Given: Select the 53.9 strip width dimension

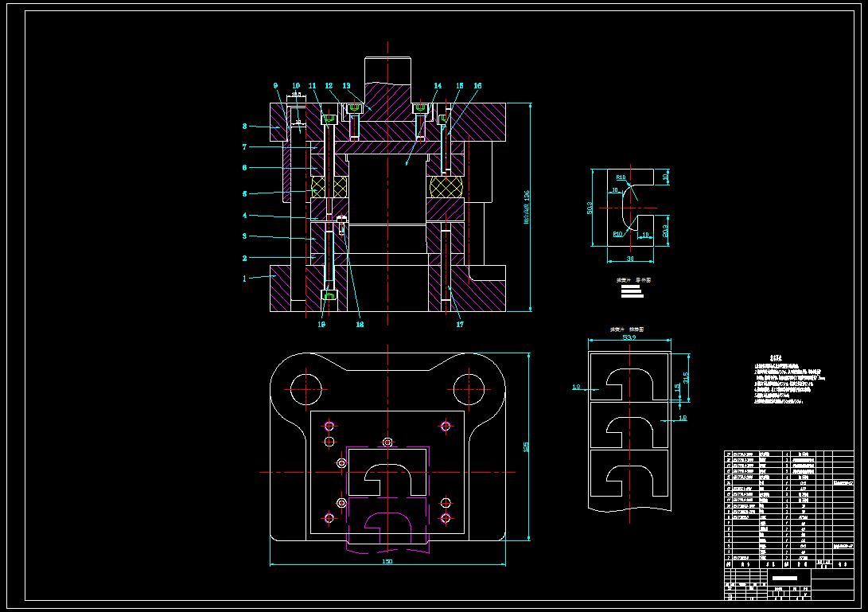Looking at the screenshot, I should coord(629,337).
